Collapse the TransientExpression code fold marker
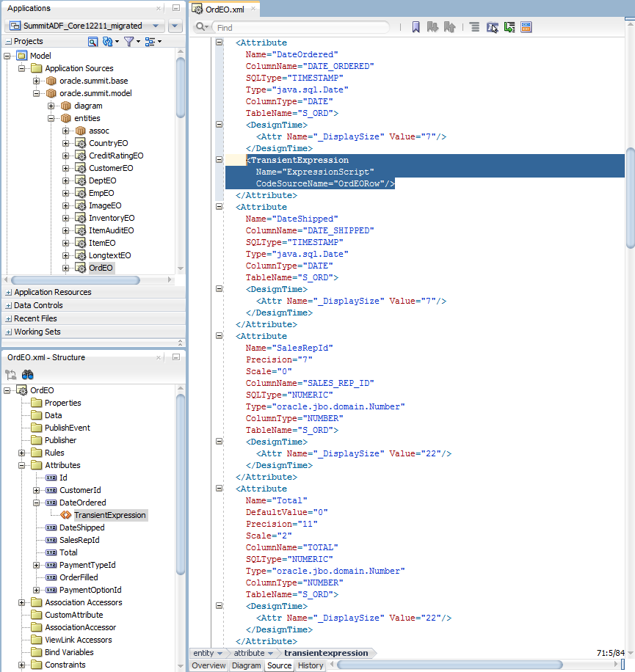The image size is (635, 672). click(219, 160)
